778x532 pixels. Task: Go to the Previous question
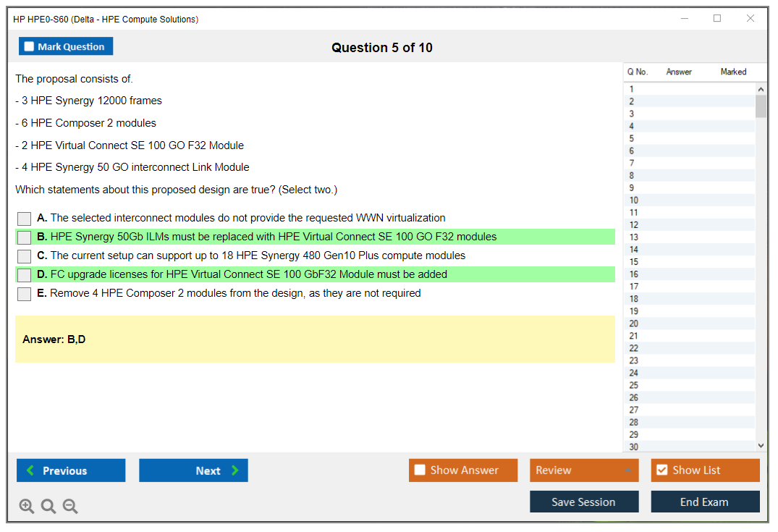[71, 470]
